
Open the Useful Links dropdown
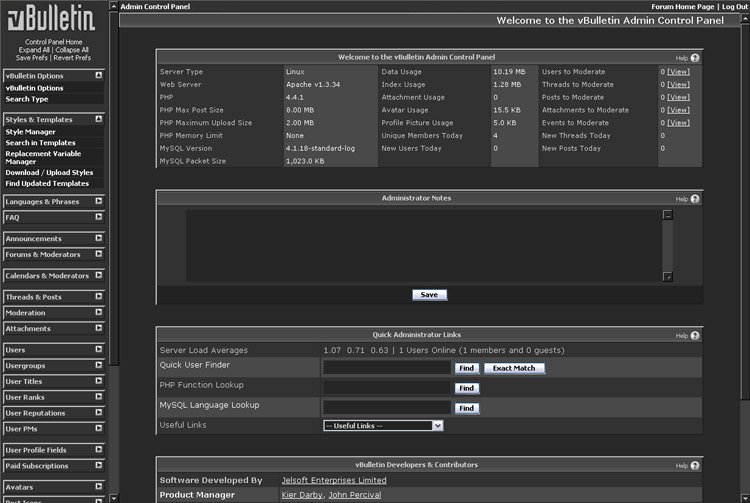[x=384, y=426]
